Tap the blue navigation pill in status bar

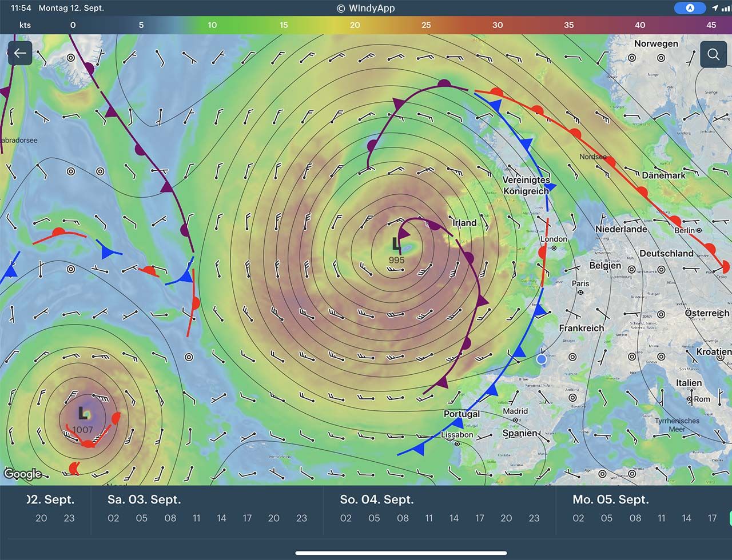click(689, 8)
